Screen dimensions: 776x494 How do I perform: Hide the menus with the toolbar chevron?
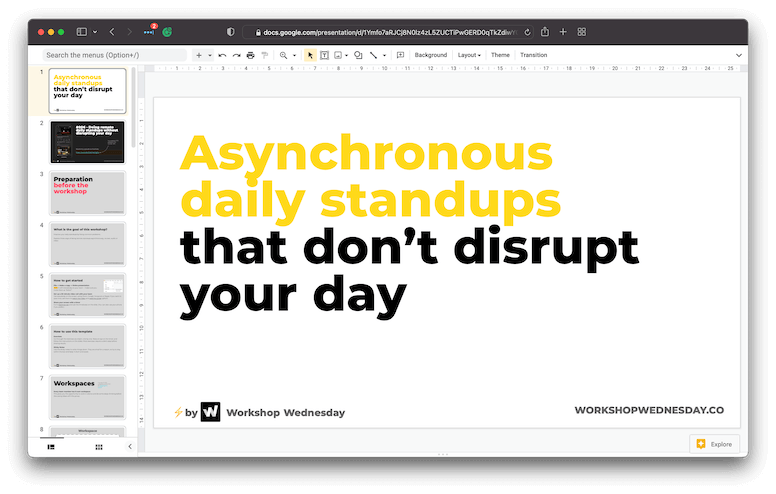click(739, 55)
